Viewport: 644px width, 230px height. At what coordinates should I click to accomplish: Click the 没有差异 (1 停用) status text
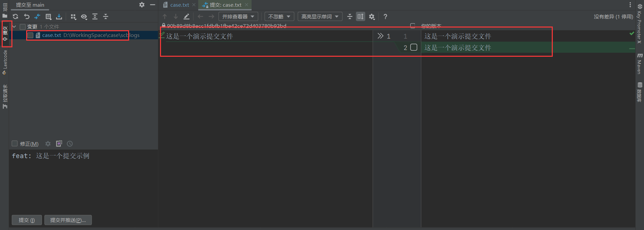click(x=613, y=16)
